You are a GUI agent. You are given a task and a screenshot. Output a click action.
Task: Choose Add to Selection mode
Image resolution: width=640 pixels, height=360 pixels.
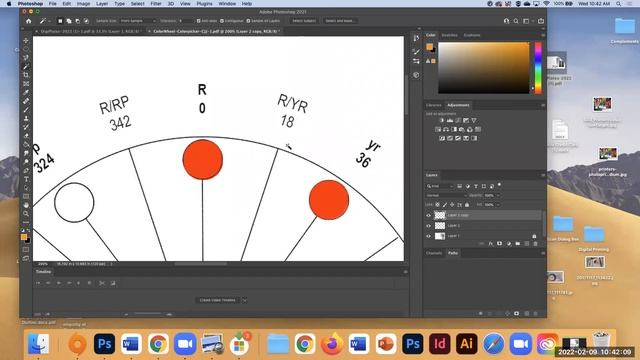[x=69, y=21]
